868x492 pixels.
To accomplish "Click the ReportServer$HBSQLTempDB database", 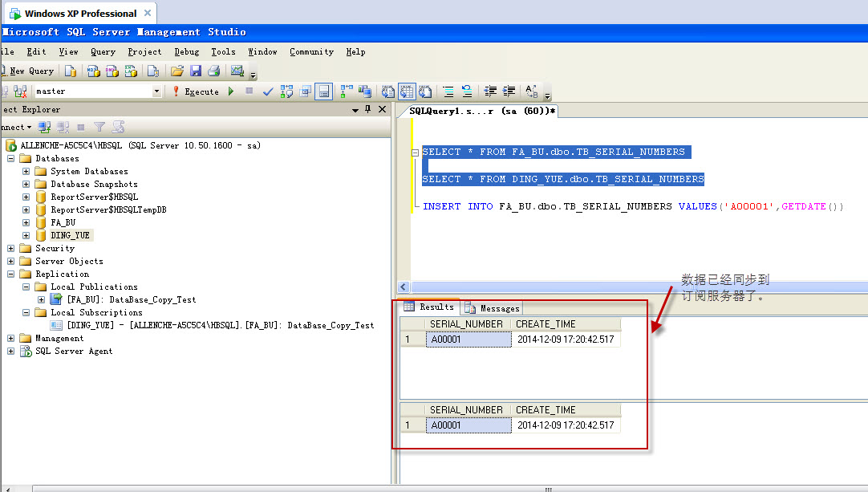I will (108, 210).
